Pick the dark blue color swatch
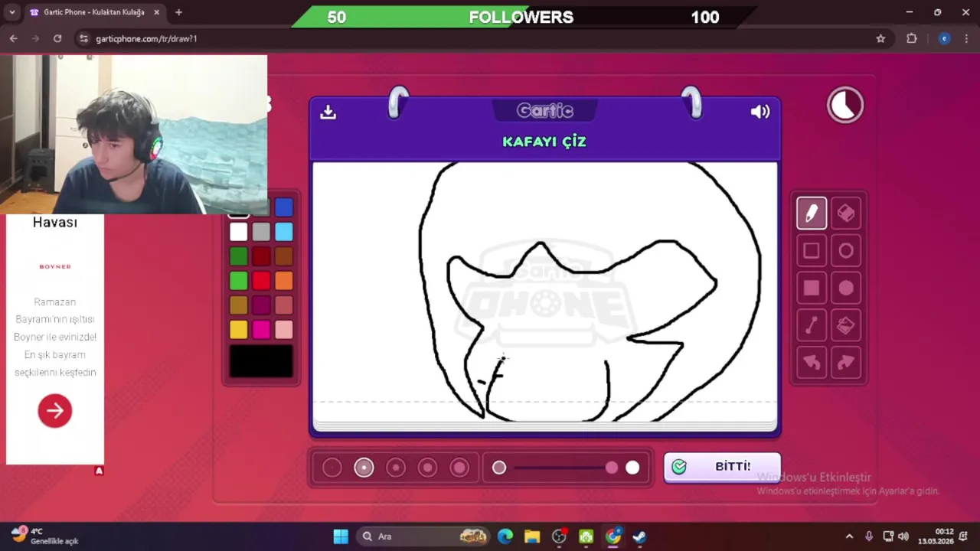Screen dimensions: 980x551 tap(284, 207)
